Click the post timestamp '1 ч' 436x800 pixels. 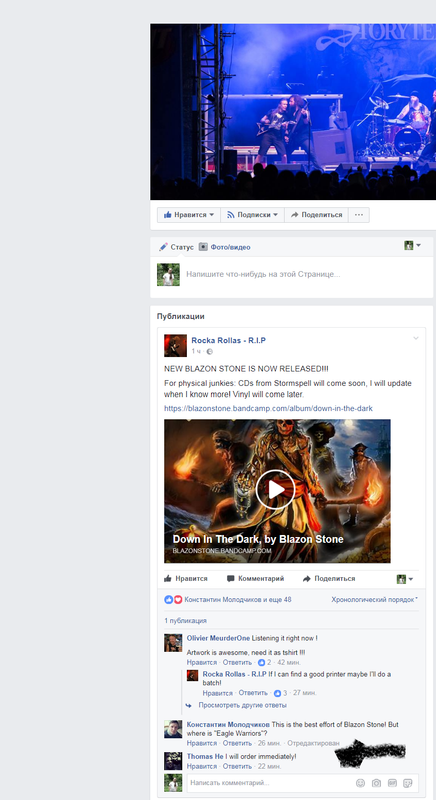[x=196, y=352]
